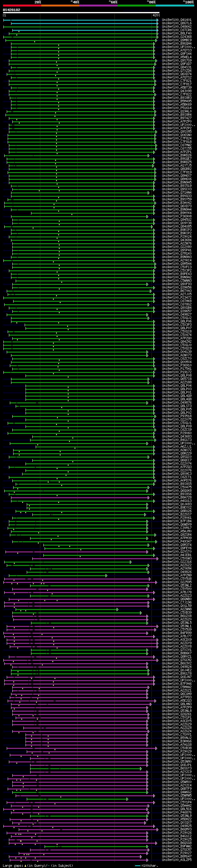Screen dimensions: 197x868
Task: Click the UniRef100_B9I8R3 label
Action: pyautogui.click(x=177, y=97)
